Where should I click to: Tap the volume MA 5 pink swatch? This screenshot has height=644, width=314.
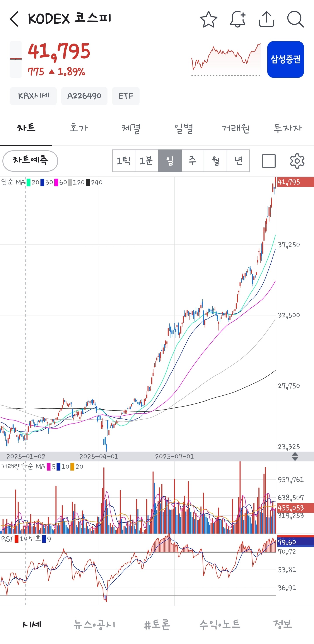49,467
